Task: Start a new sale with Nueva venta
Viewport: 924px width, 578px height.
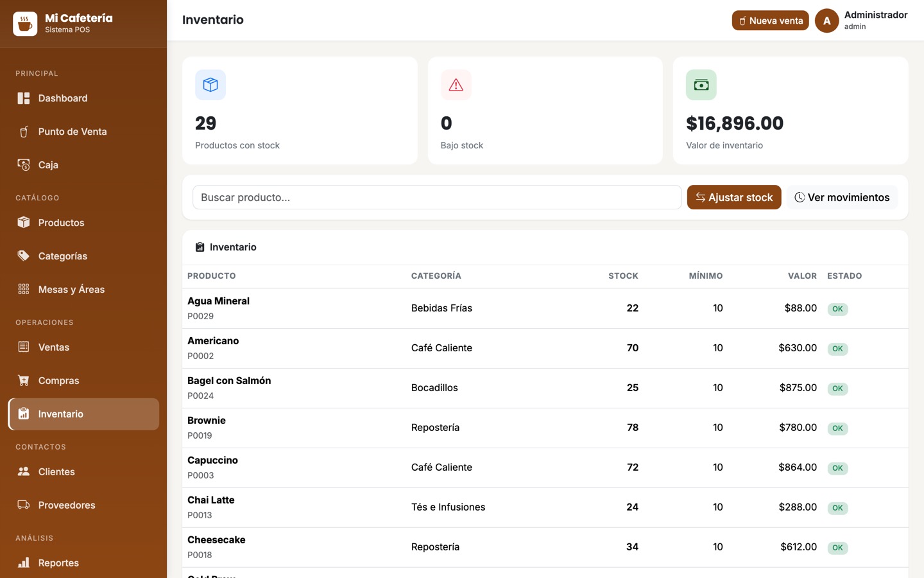Action: 770,21
